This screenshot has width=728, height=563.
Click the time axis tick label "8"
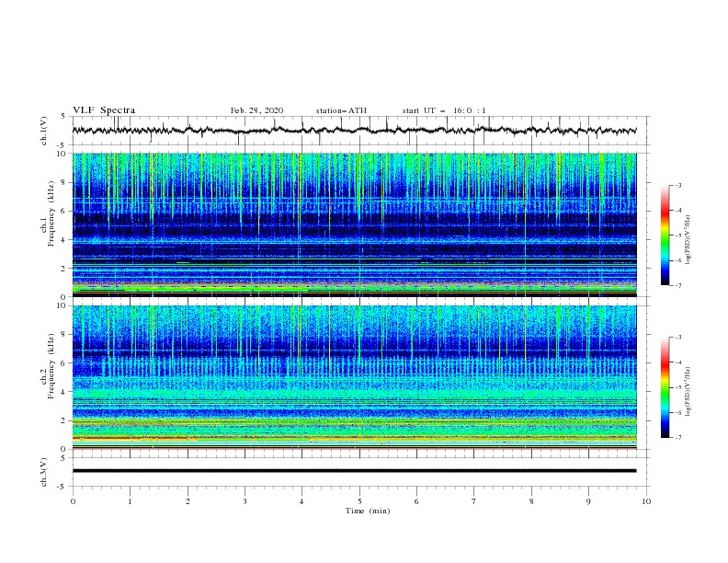pos(531,501)
